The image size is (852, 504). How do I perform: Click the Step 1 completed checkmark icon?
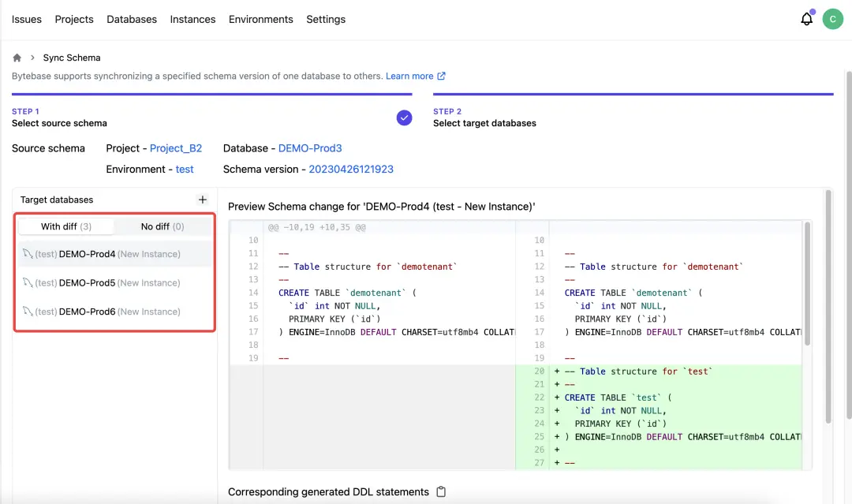(404, 118)
